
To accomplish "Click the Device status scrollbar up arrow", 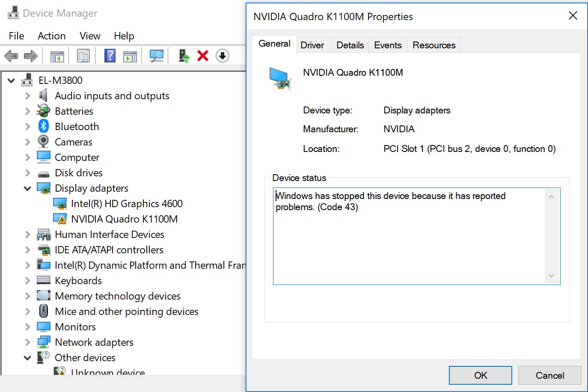I will coord(551,196).
